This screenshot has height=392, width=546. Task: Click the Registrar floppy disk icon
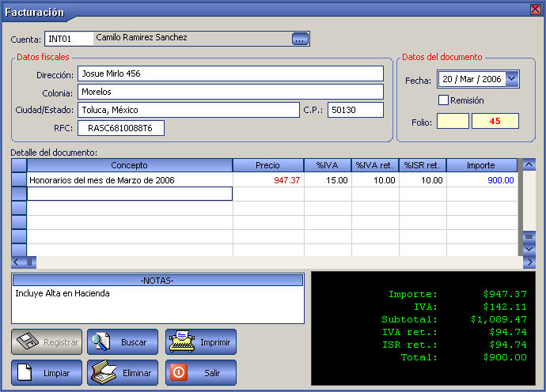point(28,341)
